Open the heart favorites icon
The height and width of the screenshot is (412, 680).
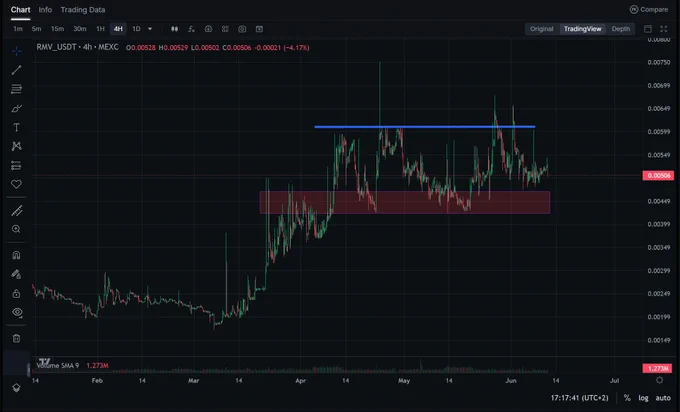tap(16, 184)
